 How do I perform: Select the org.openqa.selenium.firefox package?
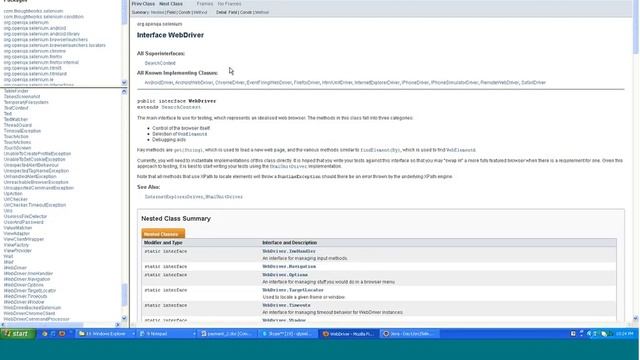point(33,57)
